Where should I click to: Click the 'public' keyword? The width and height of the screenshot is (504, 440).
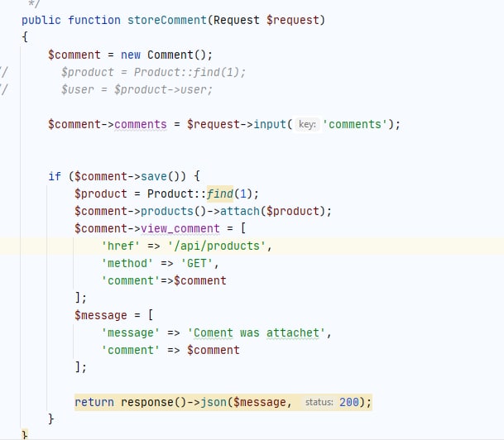(41, 20)
